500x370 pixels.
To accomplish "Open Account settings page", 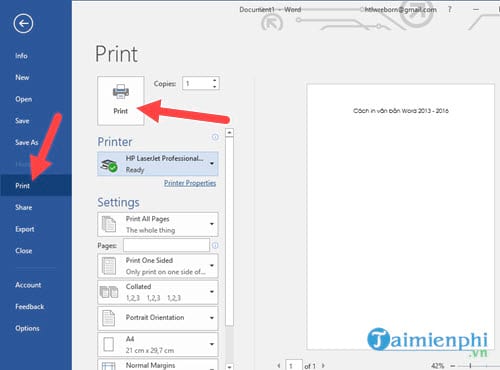I will (x=28, y=285).
